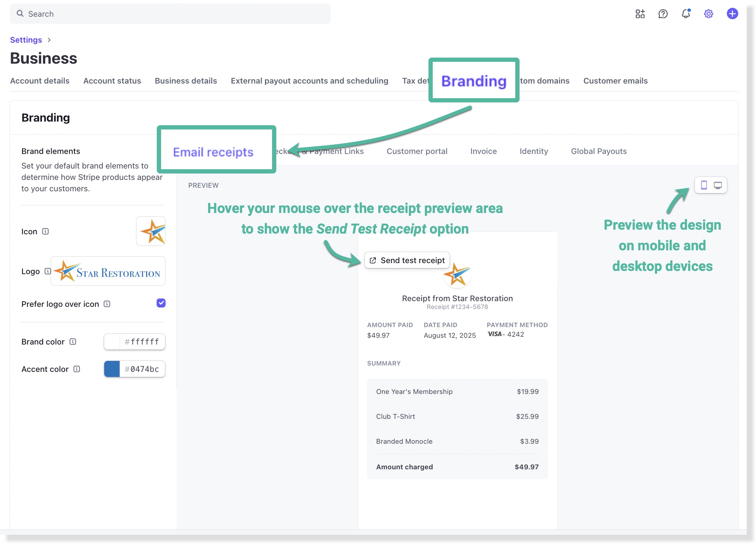Click the blue accent color swatch

point(112,369)
